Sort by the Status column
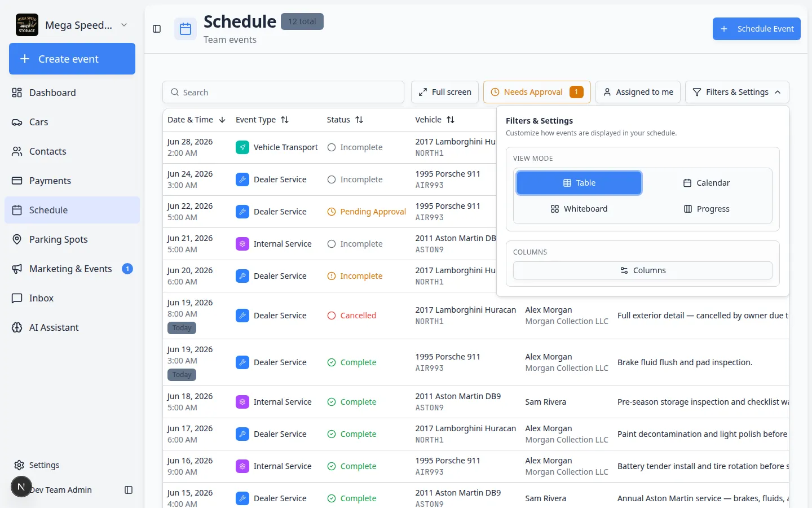The image size is (812, 508). 345,120
